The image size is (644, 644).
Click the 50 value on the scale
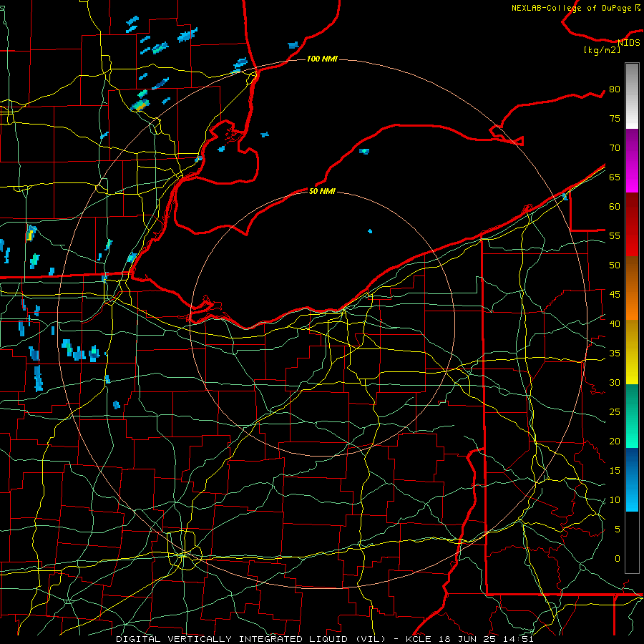point(615,265)
